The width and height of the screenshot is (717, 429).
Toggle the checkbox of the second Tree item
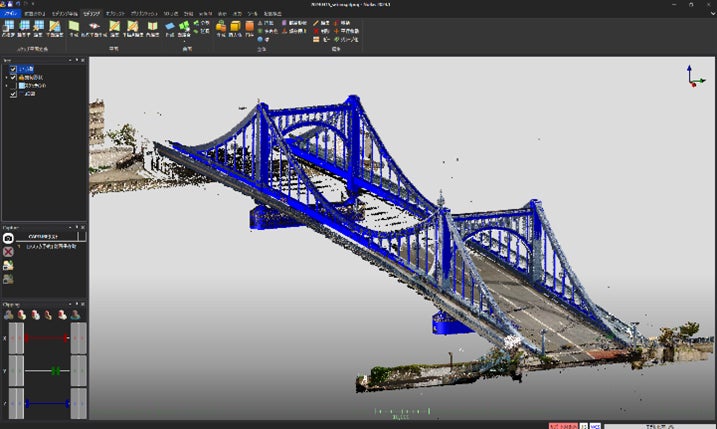click(x=13, y=77)
